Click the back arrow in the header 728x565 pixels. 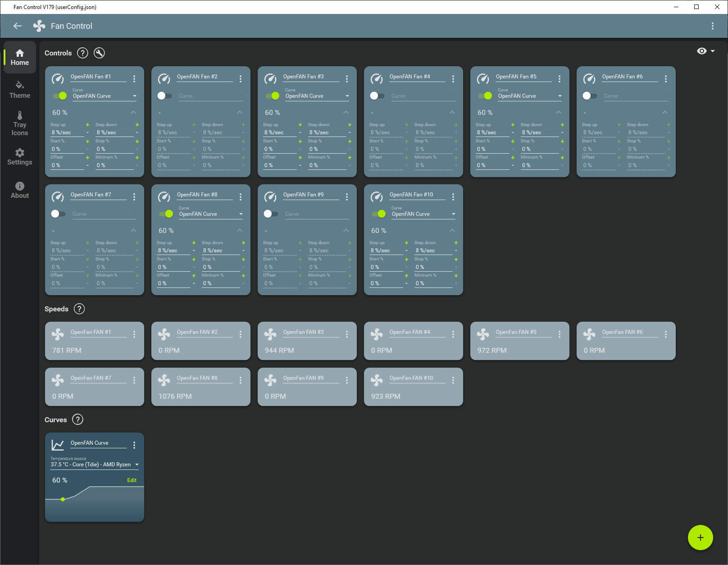[18, 26]
